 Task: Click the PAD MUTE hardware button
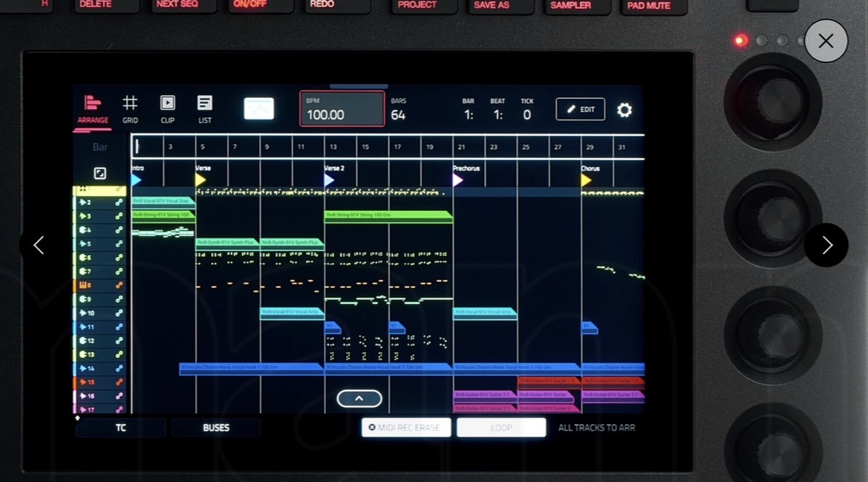(x=653, y=6)
